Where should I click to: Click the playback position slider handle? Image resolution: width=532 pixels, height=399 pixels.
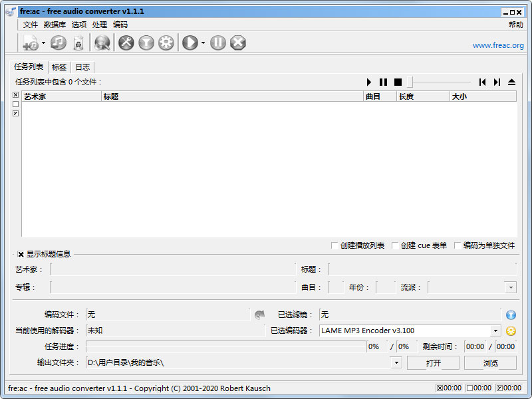(410, 82)
